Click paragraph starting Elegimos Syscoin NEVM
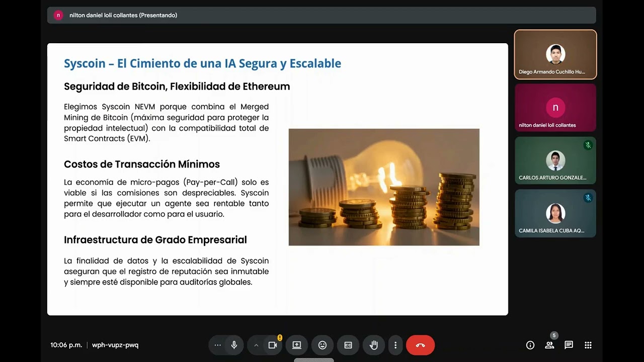 click(166, 123)
